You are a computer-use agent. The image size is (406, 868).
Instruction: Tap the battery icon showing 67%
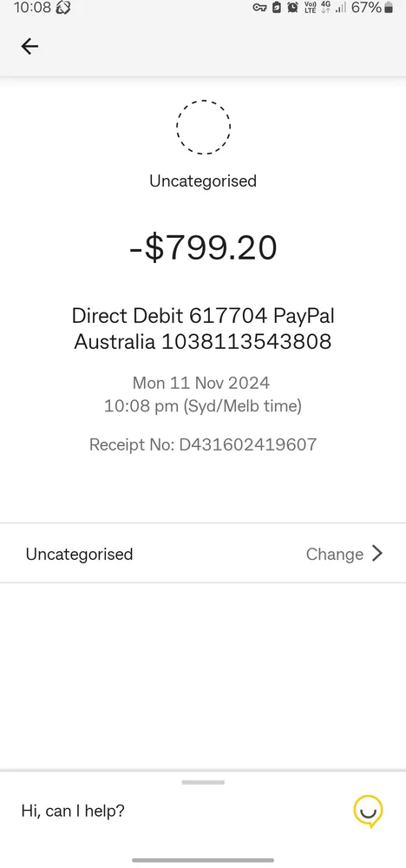click(389, 8)
